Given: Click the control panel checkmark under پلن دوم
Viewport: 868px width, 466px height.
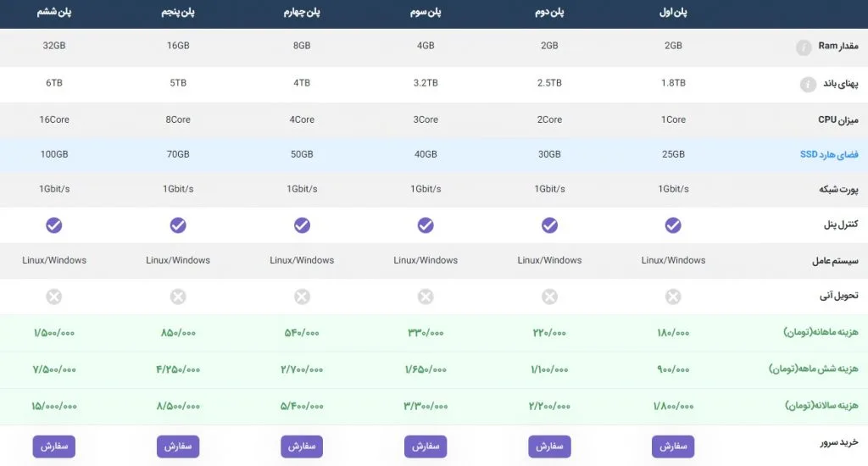Looking at the screenshot, I should [549, 225].
